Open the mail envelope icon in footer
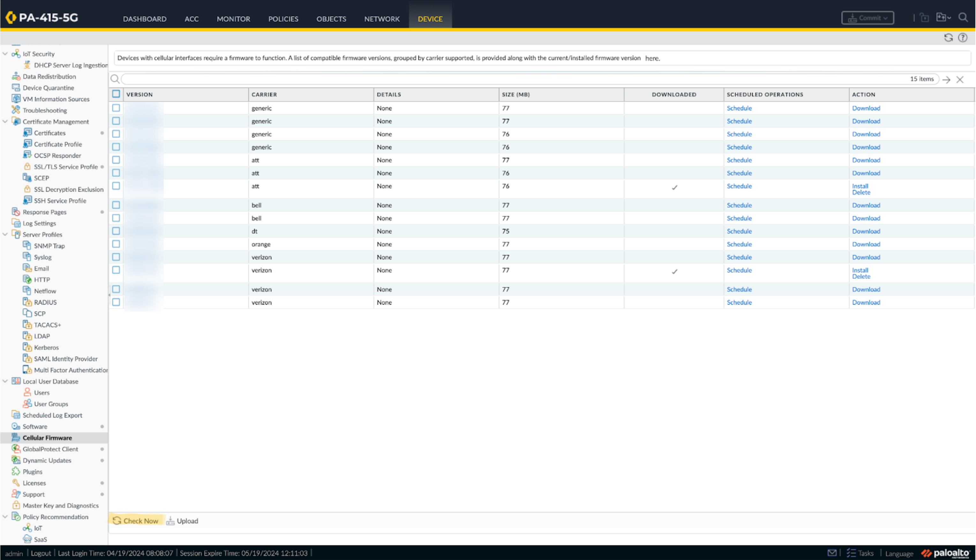This screenshot has height=560, width=976. (x=832, y=553)
